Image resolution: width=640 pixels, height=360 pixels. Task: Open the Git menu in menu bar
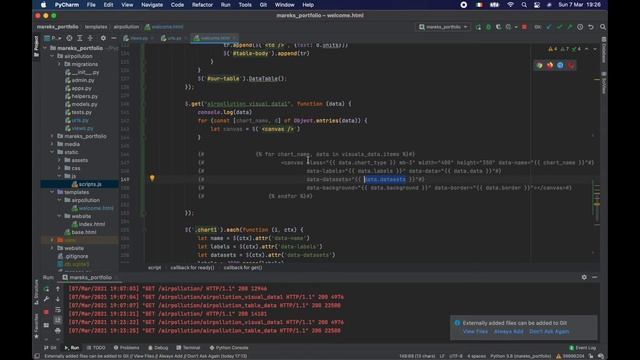pyautogui.click(x=263, y=5)
